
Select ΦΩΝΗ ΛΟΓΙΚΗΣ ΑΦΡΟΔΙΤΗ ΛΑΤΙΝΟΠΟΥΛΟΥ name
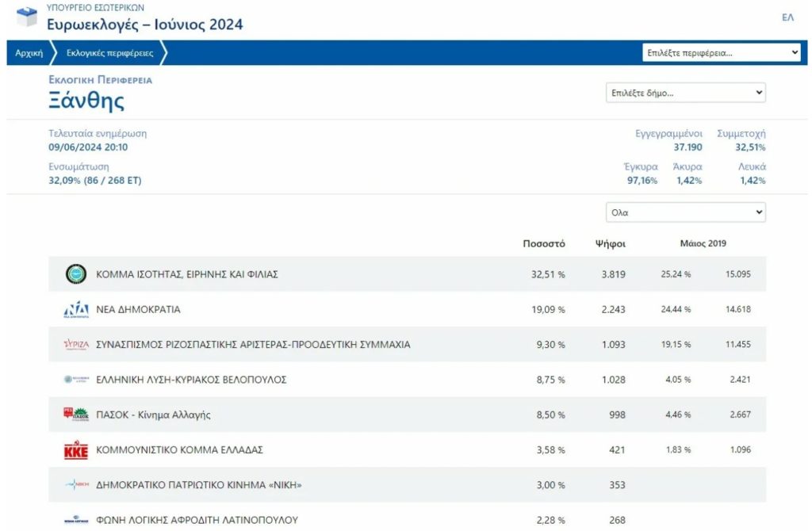[197, 520]
